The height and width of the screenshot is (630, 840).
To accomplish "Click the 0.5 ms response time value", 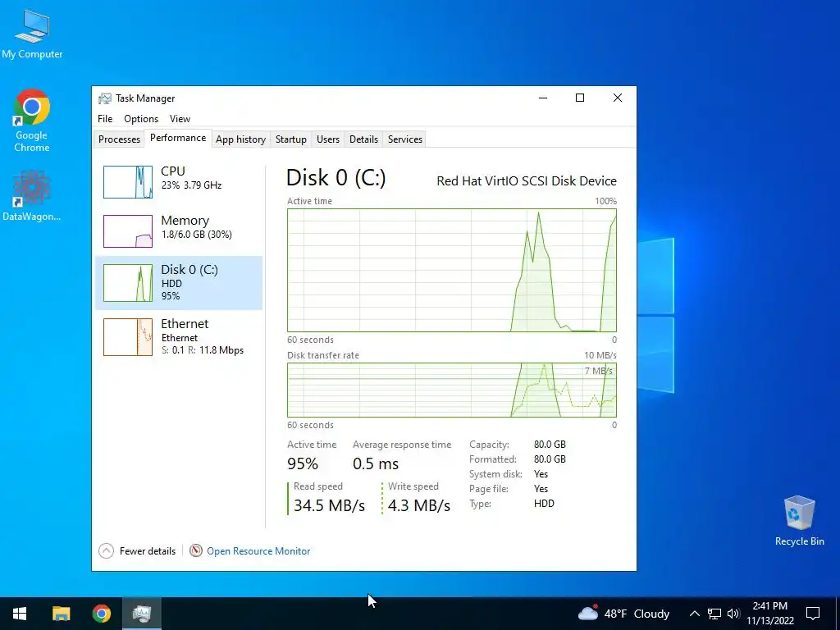I will [376, 463].
